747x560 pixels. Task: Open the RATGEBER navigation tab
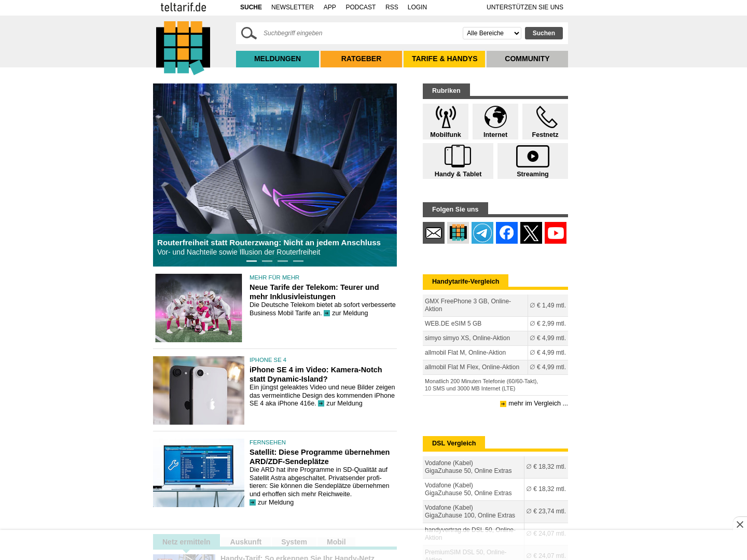(361, 59)
